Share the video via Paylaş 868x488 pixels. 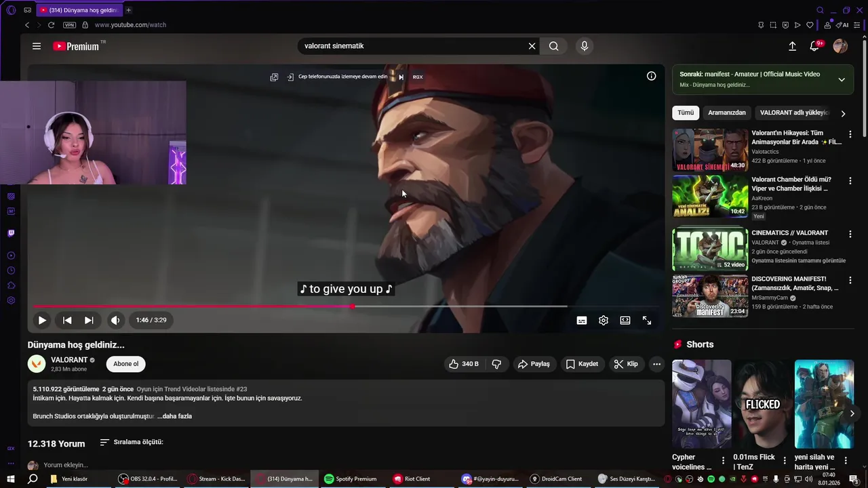coord(534,364)
